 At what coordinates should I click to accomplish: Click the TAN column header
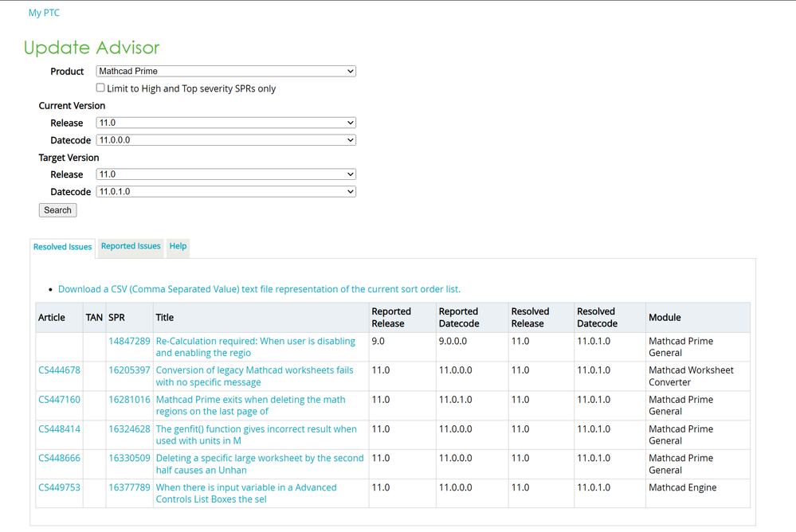[95, 317]
